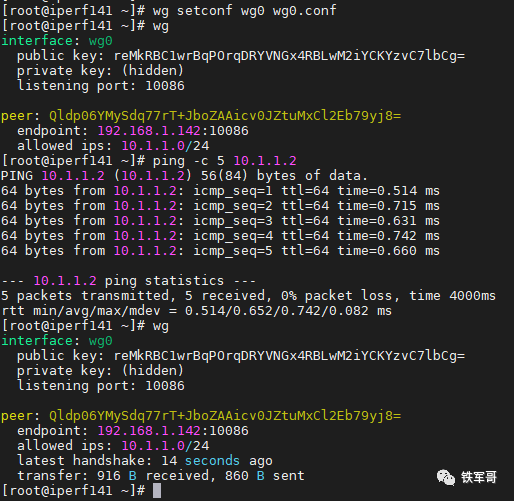Click the 'ping -c 5' command text
Screen dimensions: 514x501
tap(188, 161)
